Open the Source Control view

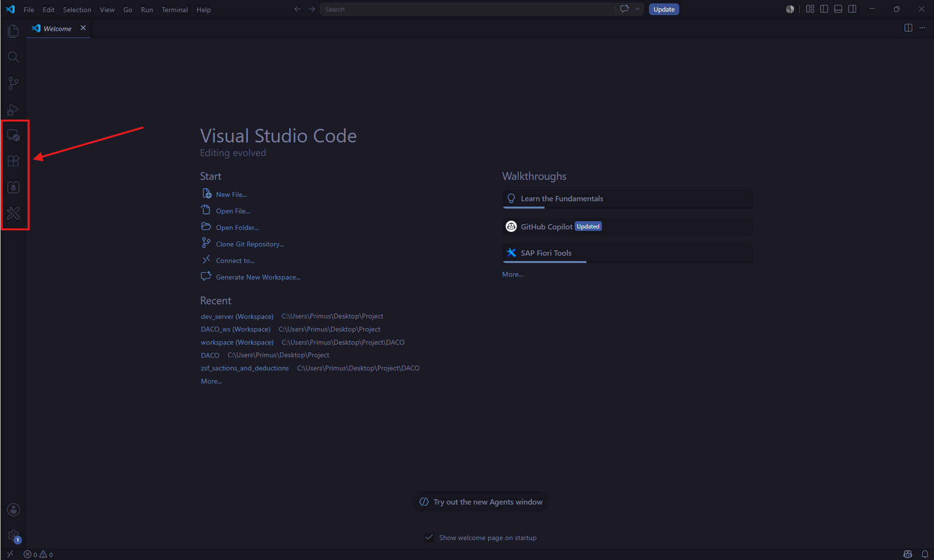13,83
